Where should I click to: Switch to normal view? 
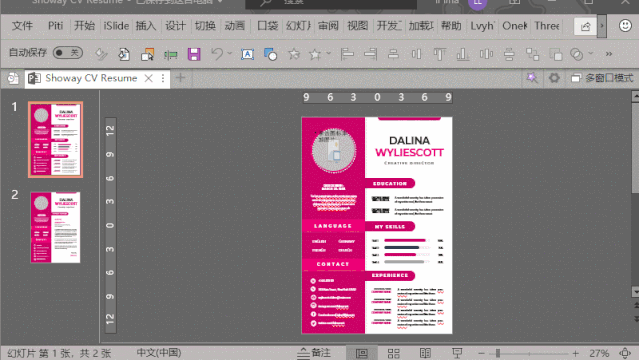coord(361,353)
